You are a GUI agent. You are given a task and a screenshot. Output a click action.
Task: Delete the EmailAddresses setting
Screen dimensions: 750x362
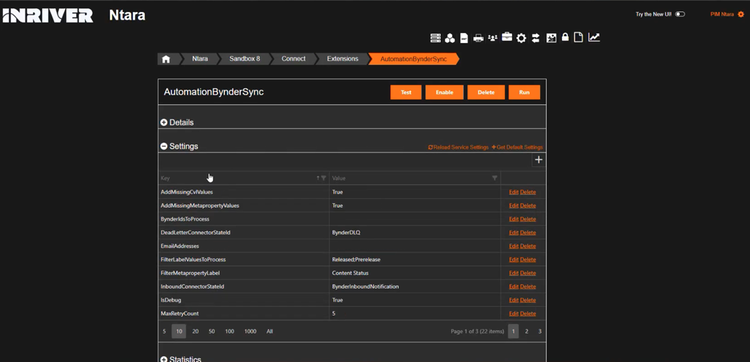click(528, 246)
